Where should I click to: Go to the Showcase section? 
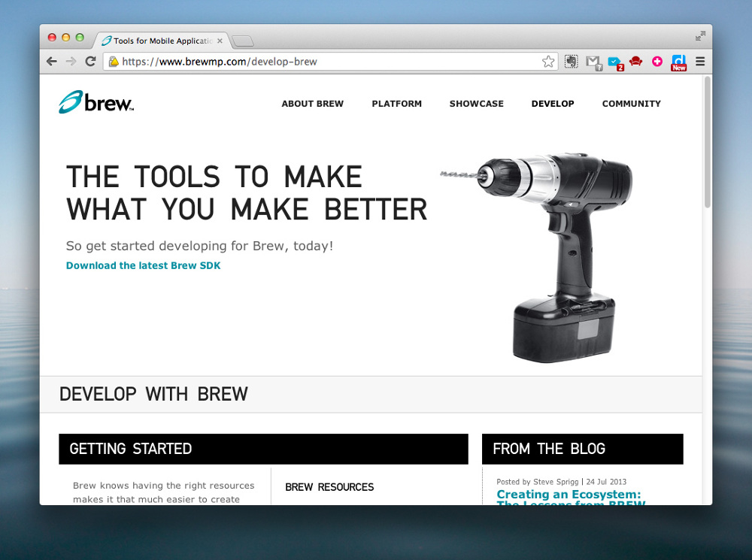476,104
